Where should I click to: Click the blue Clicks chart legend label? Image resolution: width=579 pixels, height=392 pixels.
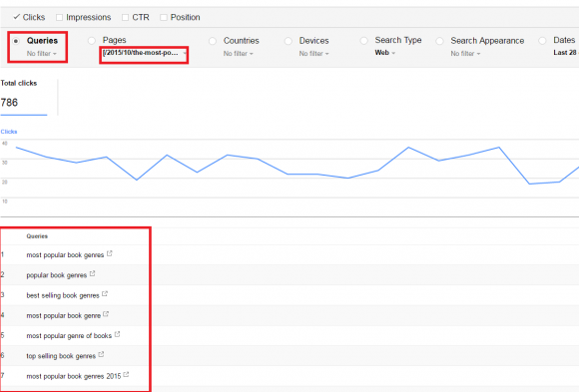[9, 132]
